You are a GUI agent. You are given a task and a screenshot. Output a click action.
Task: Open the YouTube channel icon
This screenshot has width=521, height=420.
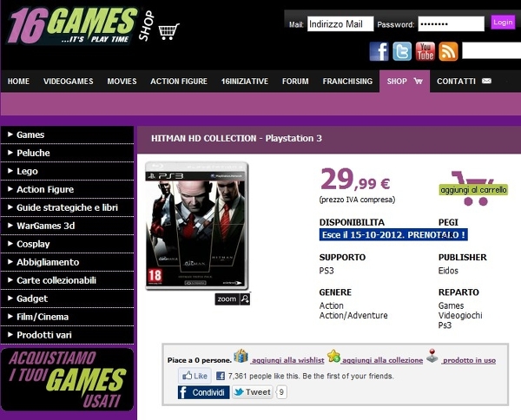click(425, 51)
